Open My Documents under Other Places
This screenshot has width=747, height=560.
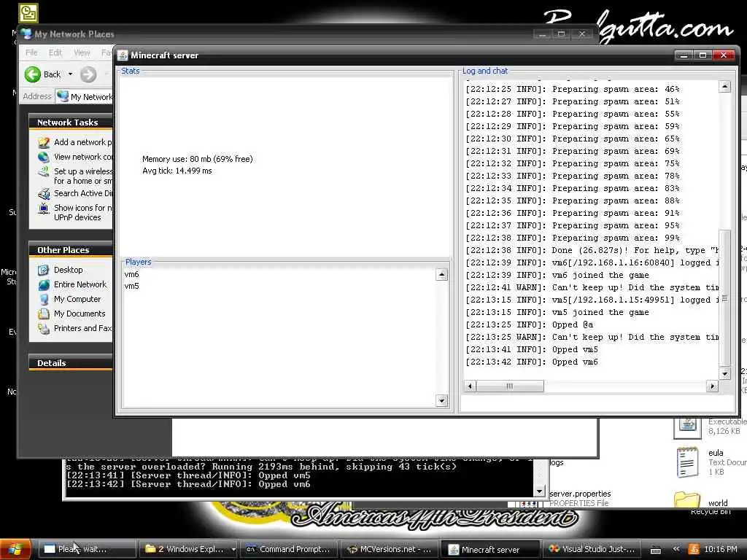click(80, 314)
